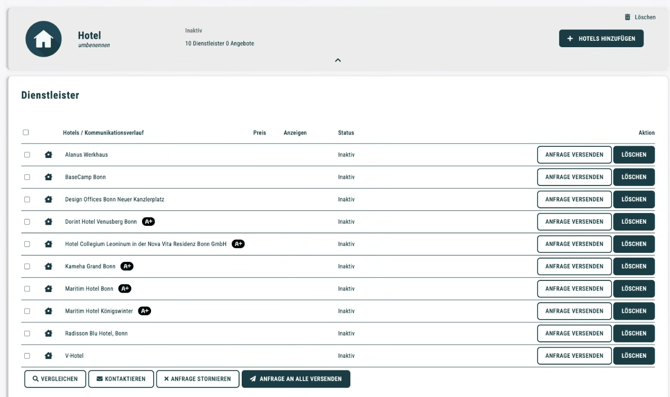The image size is (670, 397).
Task: Send request to all via Anfrage an alle versenden
Action: pos(296,379)
